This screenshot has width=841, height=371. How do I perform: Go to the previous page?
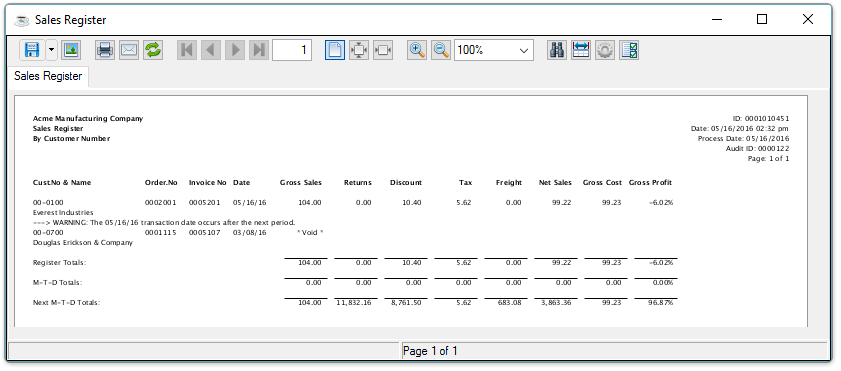211,50
